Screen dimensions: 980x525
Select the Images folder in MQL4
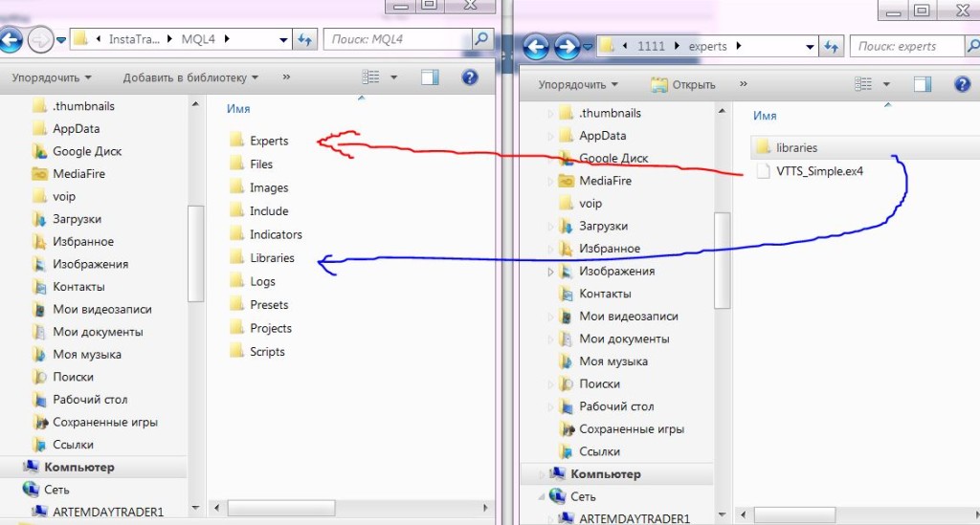(258, 187)
